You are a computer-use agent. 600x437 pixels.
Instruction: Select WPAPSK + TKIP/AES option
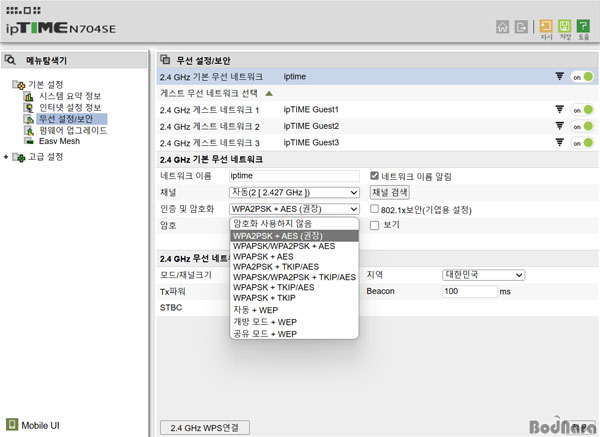(294, 287)
